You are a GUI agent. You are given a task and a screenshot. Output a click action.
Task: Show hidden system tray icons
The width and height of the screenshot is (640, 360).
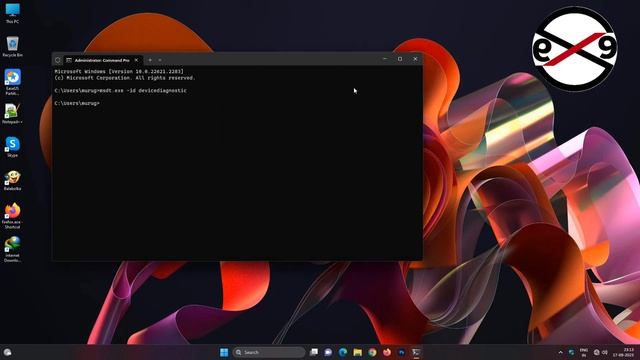(560, 352)
